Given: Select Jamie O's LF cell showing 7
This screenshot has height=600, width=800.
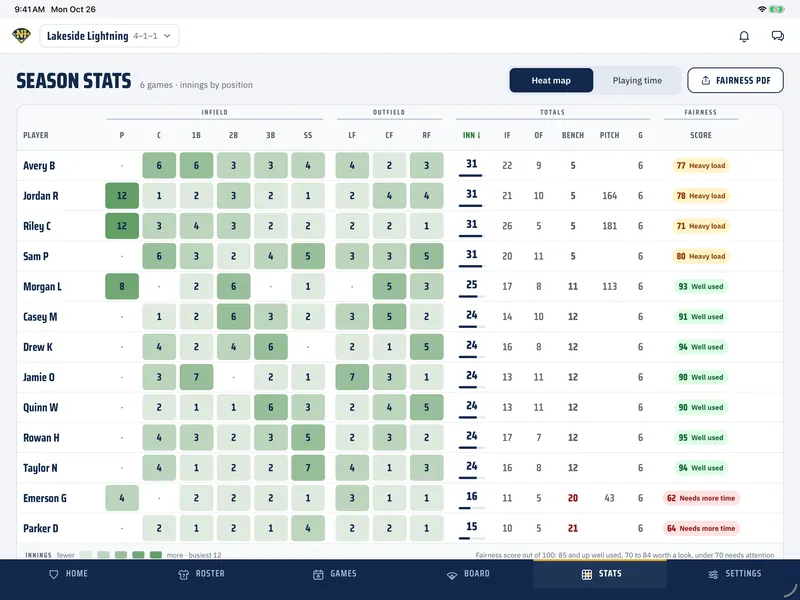Looking at the screenshot, I should [x=352, y=377].
